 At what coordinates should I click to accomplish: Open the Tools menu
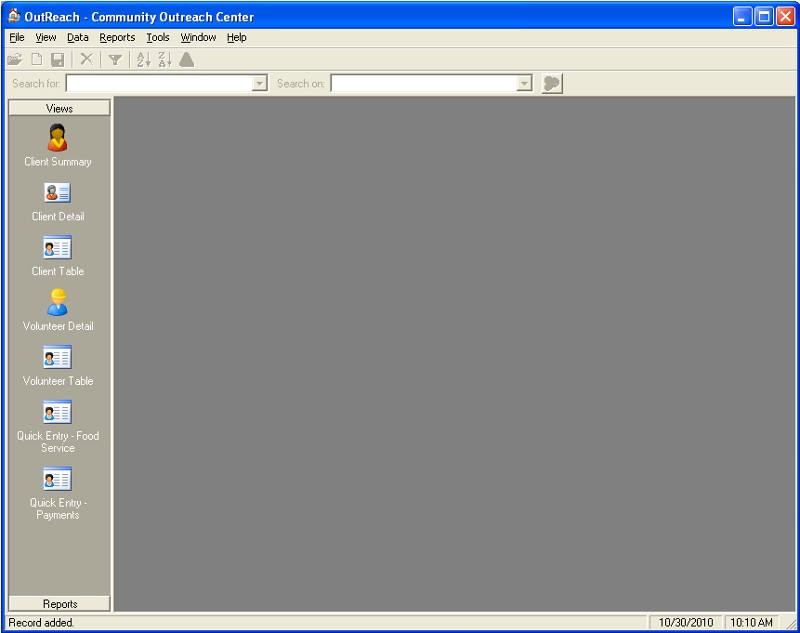coord(158,37)
